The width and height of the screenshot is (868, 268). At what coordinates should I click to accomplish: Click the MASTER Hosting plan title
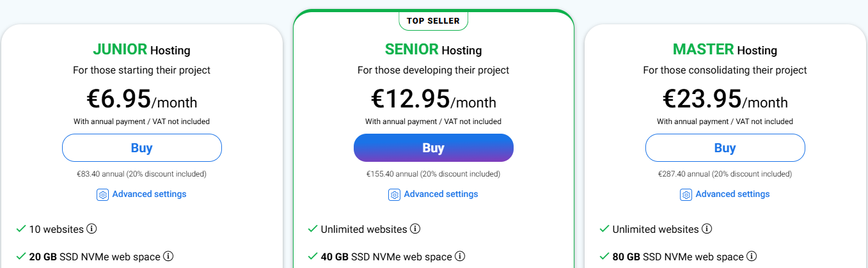tap(725, 50)
